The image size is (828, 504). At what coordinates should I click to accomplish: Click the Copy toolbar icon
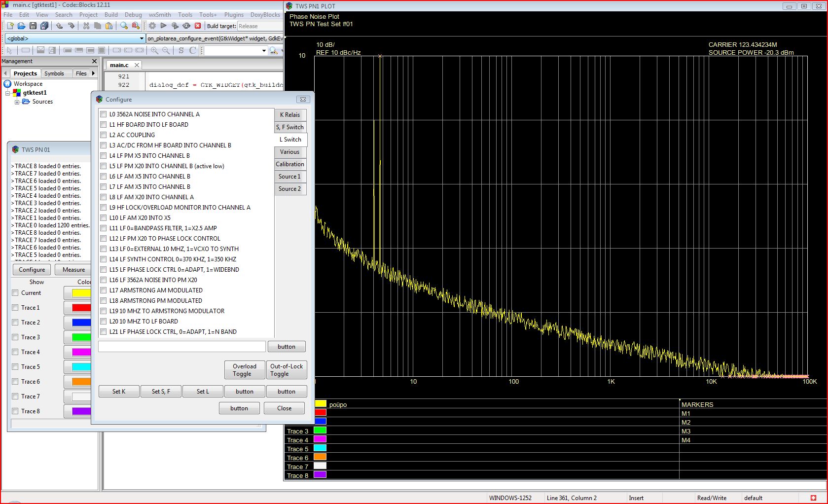tap(98, 26)
